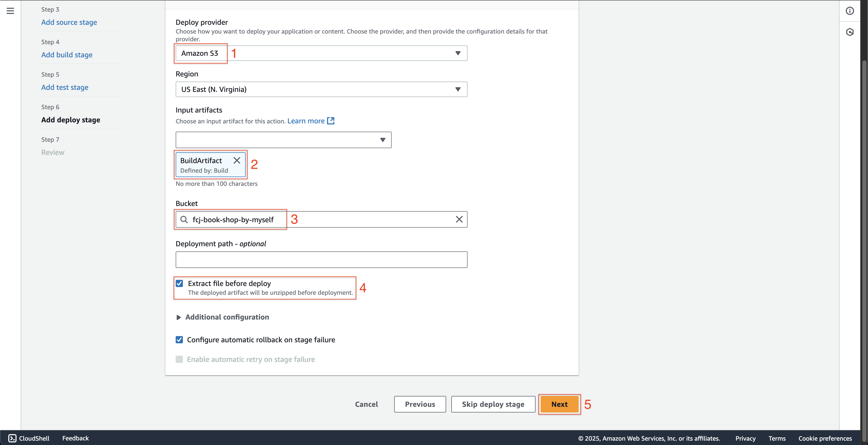Open the Input artifacts dropdown
This screenshot has width=868, height=445.
[283, 140]
